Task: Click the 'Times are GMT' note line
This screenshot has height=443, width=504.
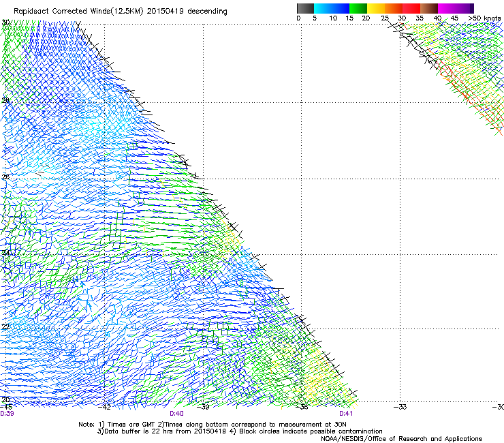Action: (x=212, y=425)
